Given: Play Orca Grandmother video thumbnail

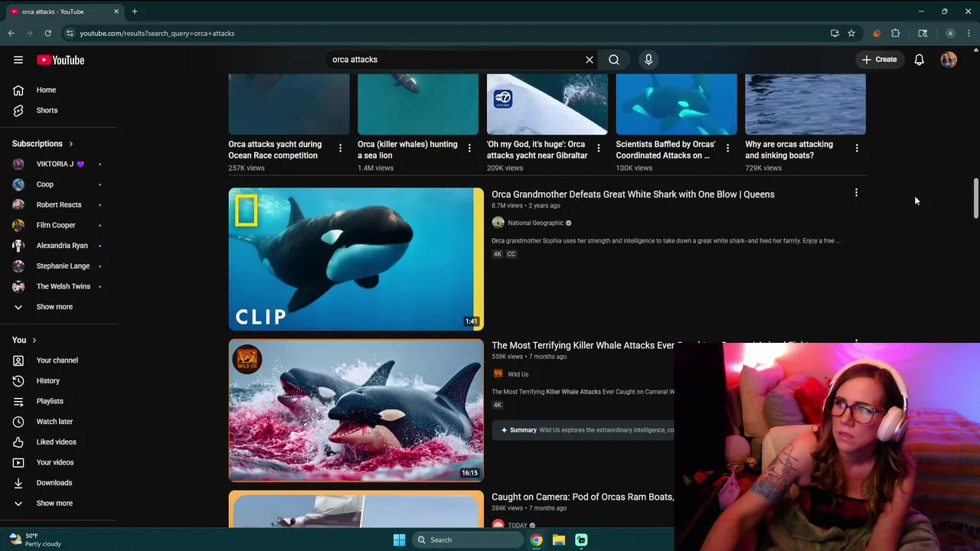Looking at the screenshot, I should (356, 259).
